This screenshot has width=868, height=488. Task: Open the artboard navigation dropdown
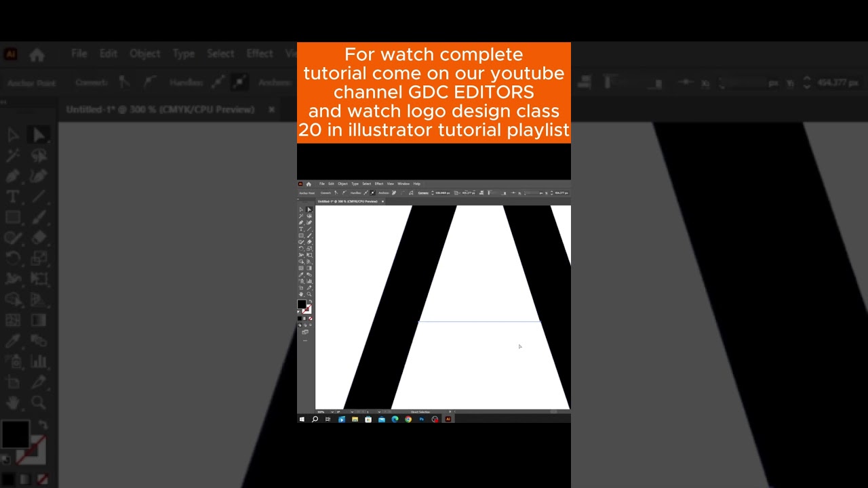click(x=379, y=412)
